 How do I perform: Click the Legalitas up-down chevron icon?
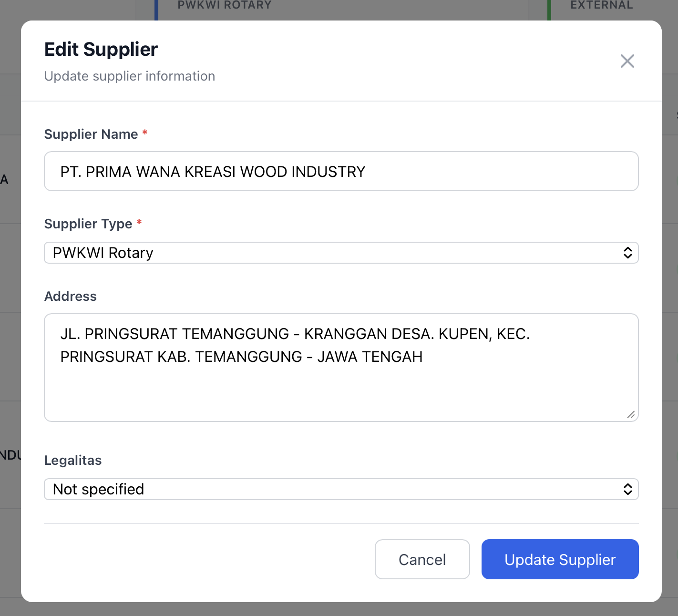point(627,489)
